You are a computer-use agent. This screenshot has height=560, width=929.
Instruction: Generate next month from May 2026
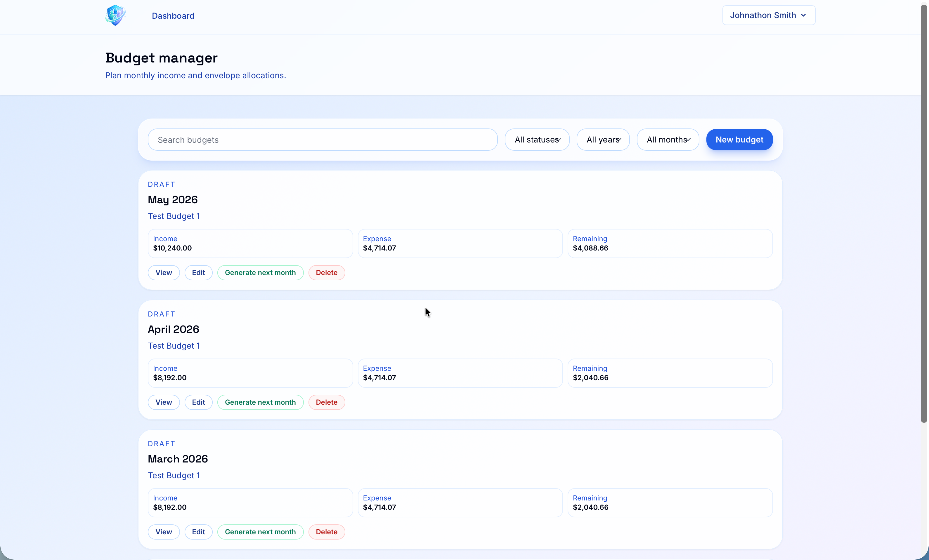point(260,272)
